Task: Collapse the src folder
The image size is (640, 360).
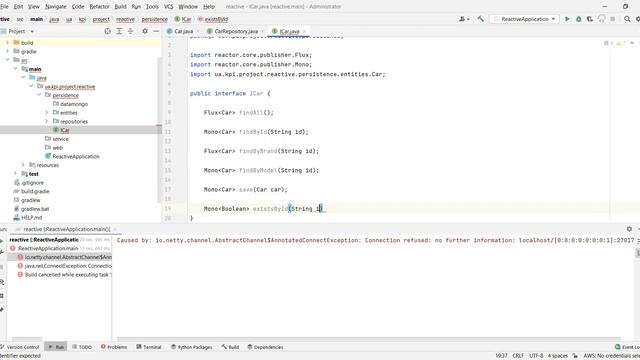Action: click(7, 60)
